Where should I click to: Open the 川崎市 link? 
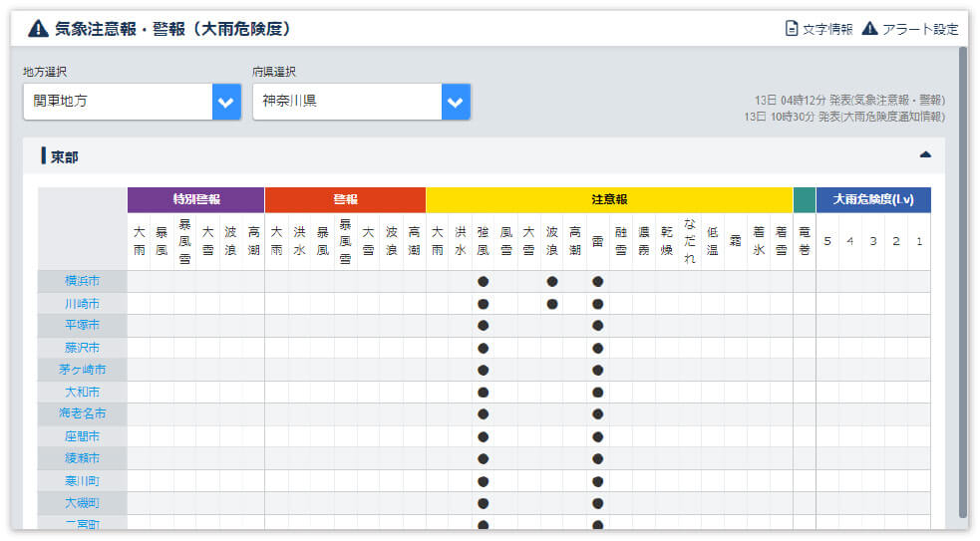coord(82,303)
